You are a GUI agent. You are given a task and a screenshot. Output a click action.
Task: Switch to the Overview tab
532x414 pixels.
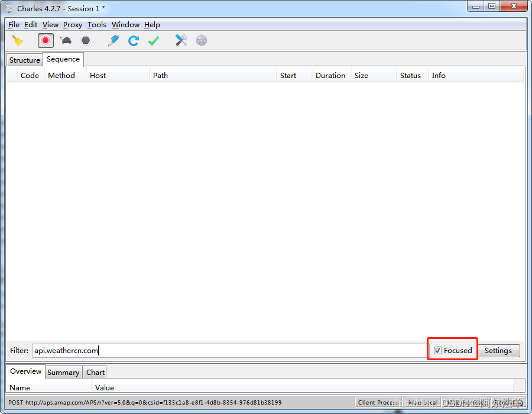pos(25,371)
